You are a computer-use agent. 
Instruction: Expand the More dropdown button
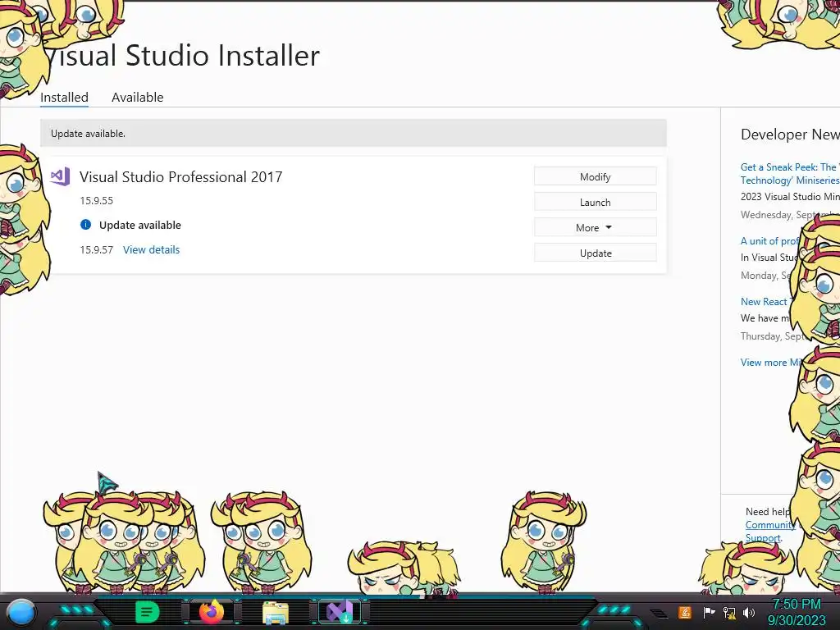tap(596, 228)
